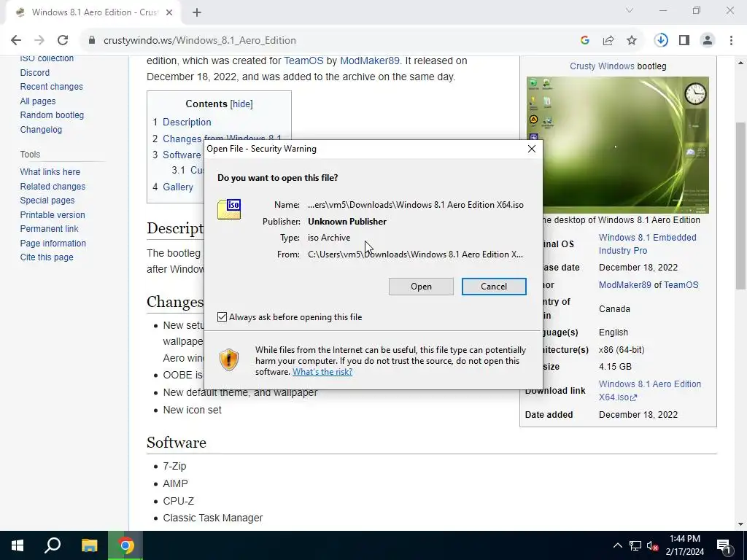Viewport: 747px width, 560px height.
Task: Click the network tray icon
Action: pyautogui.click(x=635, y=545)
